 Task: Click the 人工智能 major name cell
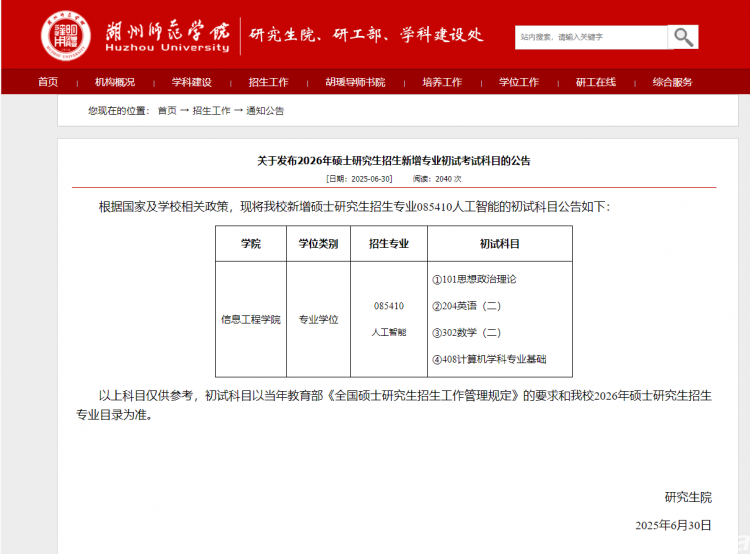coord(389,332)
